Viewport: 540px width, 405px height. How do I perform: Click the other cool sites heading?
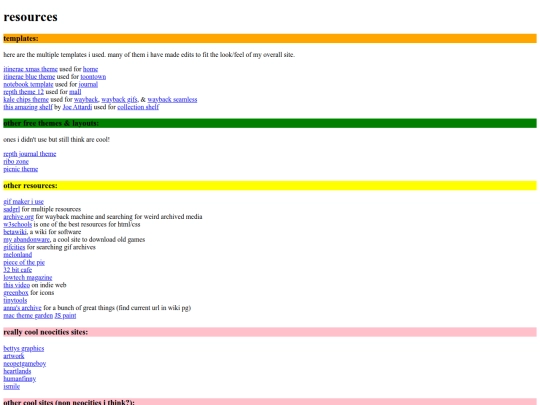(270, 402)
